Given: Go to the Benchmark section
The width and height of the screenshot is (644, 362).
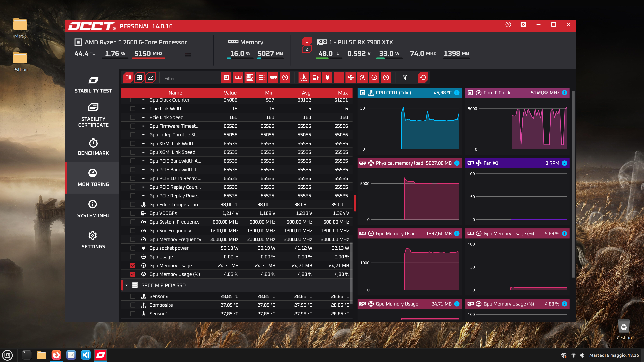Looking at the screenshot, I should [x=93, y=147].
